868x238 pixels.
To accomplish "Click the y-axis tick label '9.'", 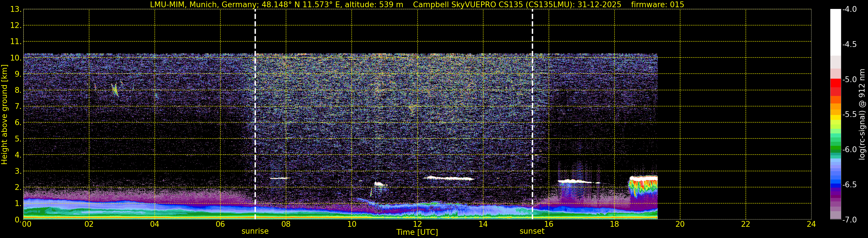I will 18,74.
